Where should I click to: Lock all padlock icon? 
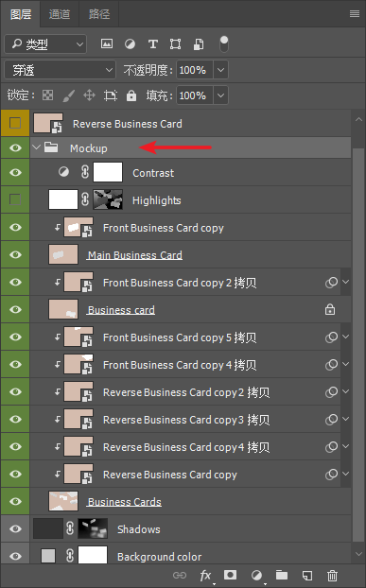pos(131,95)
